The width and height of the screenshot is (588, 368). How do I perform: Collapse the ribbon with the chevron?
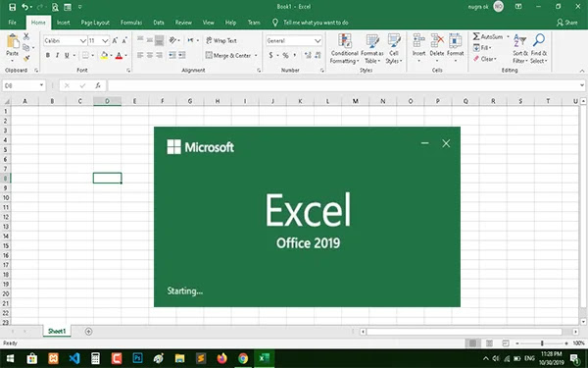point(581,71)
